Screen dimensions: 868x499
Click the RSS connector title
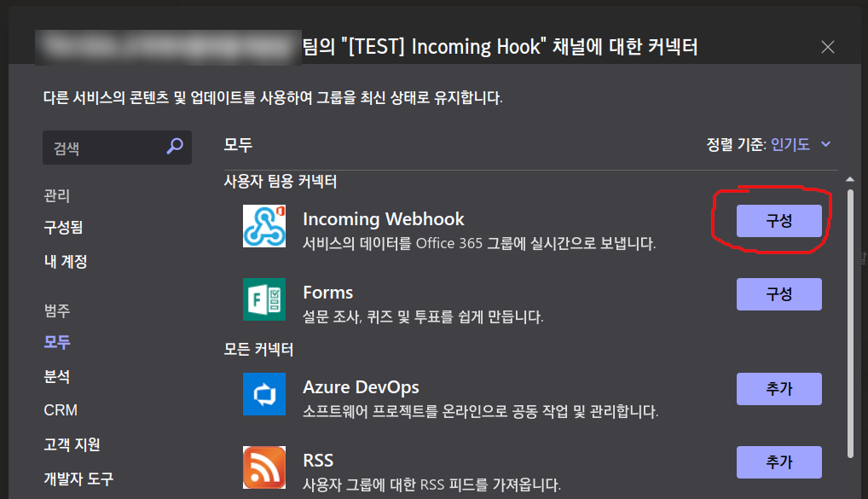318,461
